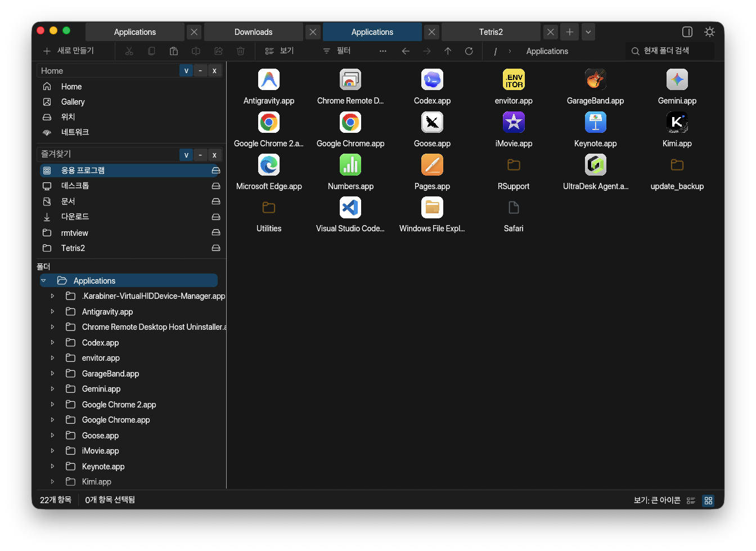Open the more options ellipsis menu
The image size is (756, 551).
tap(383, 51)
